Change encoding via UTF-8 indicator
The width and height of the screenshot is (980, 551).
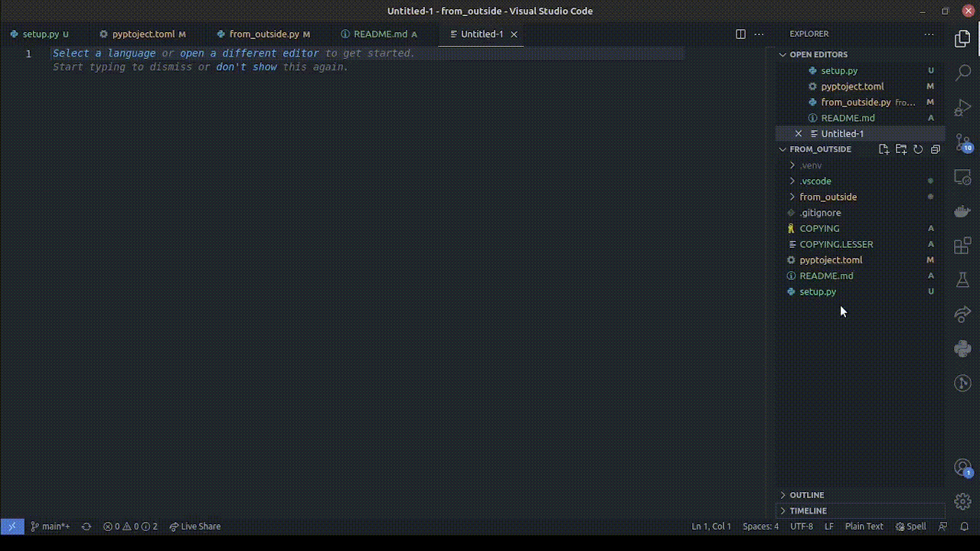click(802, 527)
